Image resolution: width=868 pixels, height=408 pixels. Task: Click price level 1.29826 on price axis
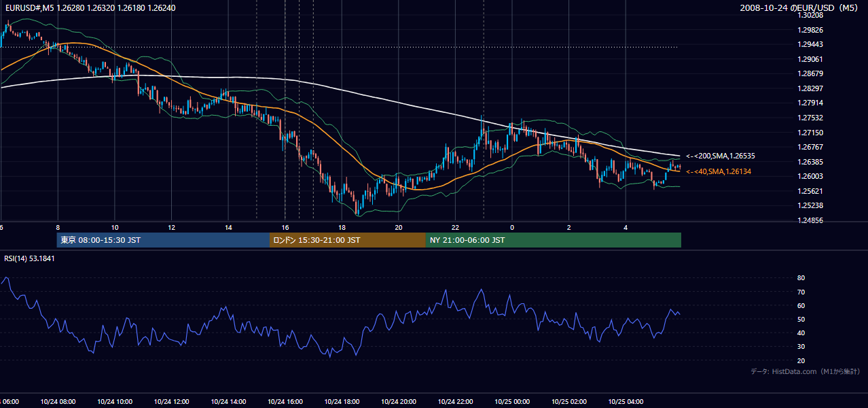(810, 30)
